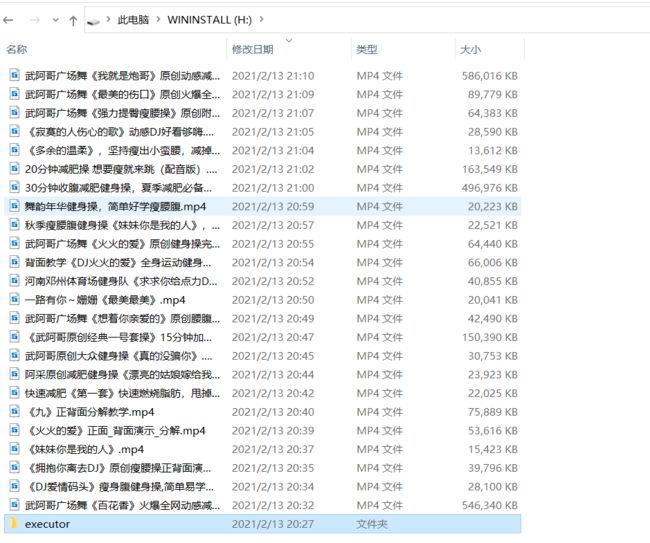Select MP4 icon of 《九》正背面分解教学 file
Viewport: 650px width, 543px height.
15,411
